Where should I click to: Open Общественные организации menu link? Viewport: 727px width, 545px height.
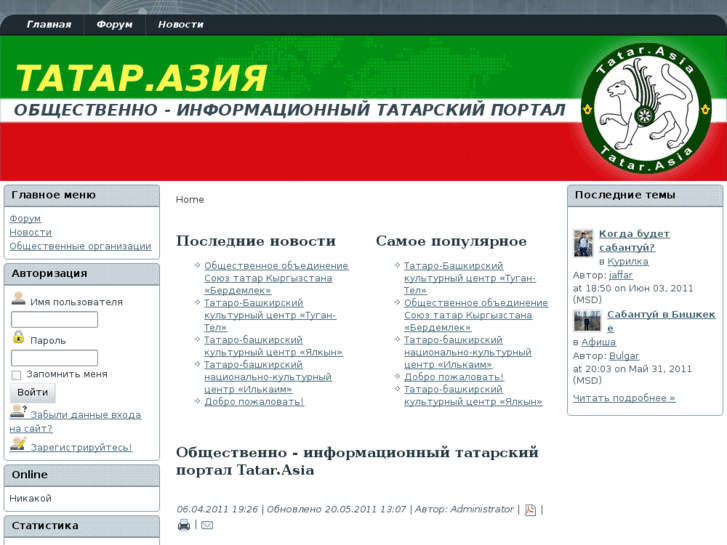[x=80, y=246]
